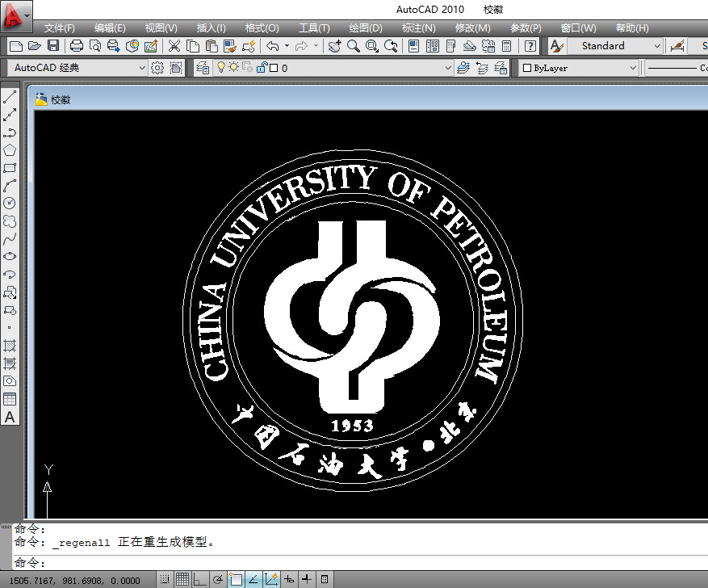Image resolution: width=708 pixels, height=588 pixels.
Task: Toggle Grid display in status bar
Action: click(182, 579)
